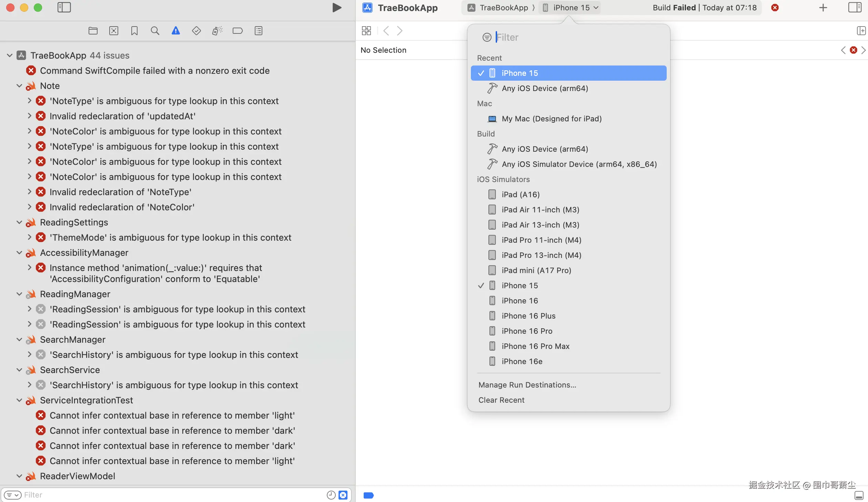Click the destination filter options icon
Image resolution: width=868 pixels, height=502 pixels.
pos(487,37)
